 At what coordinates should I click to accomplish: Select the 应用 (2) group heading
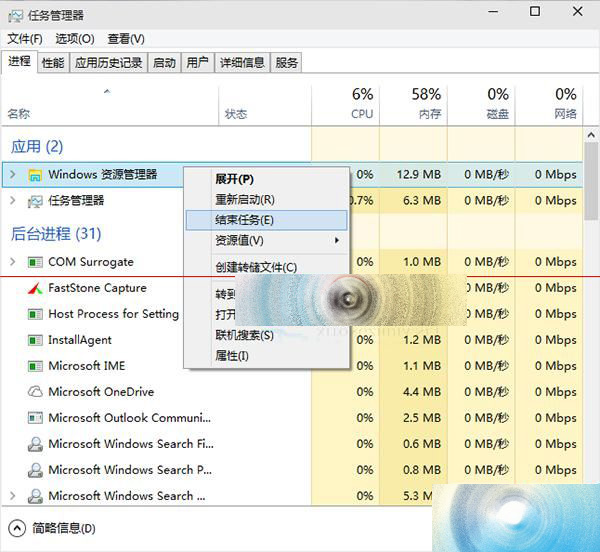click(x=37, y=147)
